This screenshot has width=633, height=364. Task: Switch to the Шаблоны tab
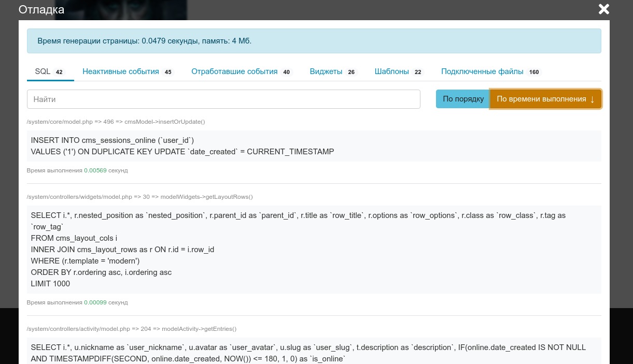391,71
